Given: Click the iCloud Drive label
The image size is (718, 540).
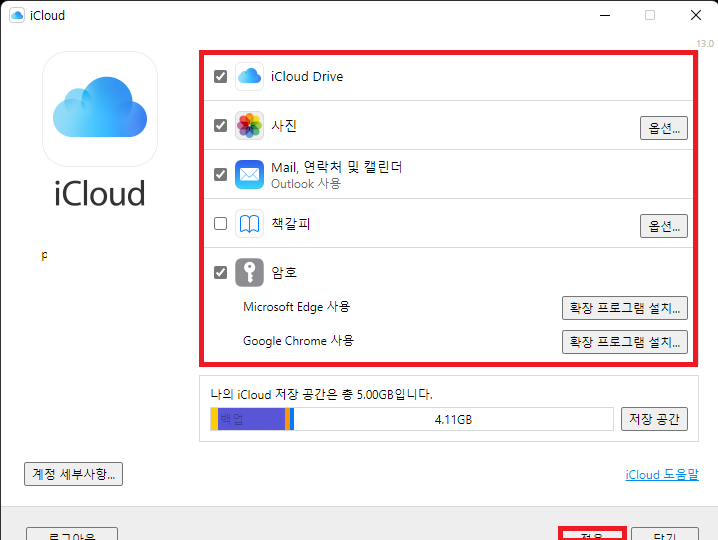Looking at the screenshot, I should coord(307,76).
